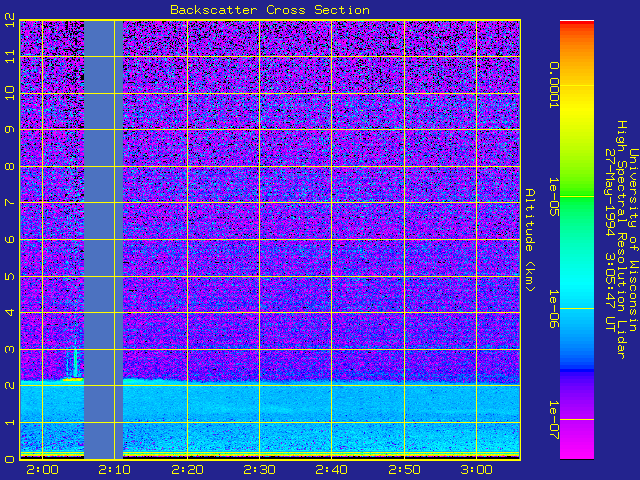Click the High Spectral Resolution Lidar text
Viewport: 640px width, 480px height.
[621, 240]
